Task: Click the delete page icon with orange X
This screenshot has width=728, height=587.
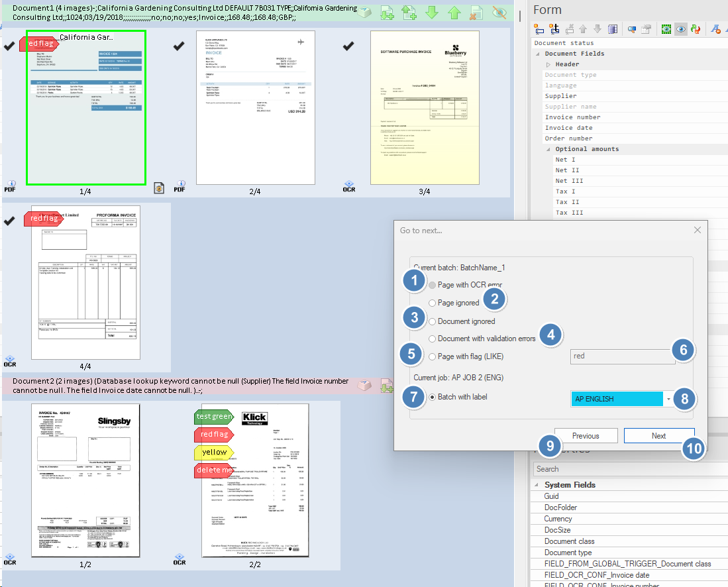Action: click(x=476, y=13)
